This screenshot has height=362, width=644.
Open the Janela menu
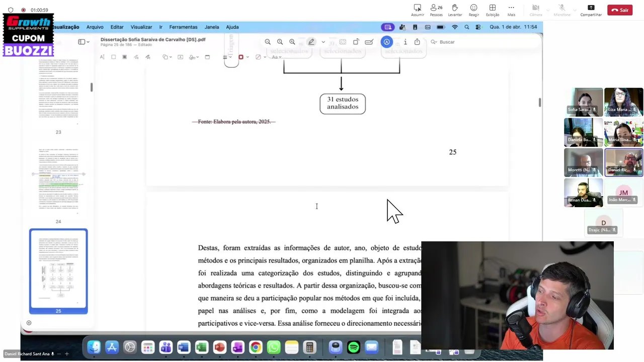click(x=212, y=27)
